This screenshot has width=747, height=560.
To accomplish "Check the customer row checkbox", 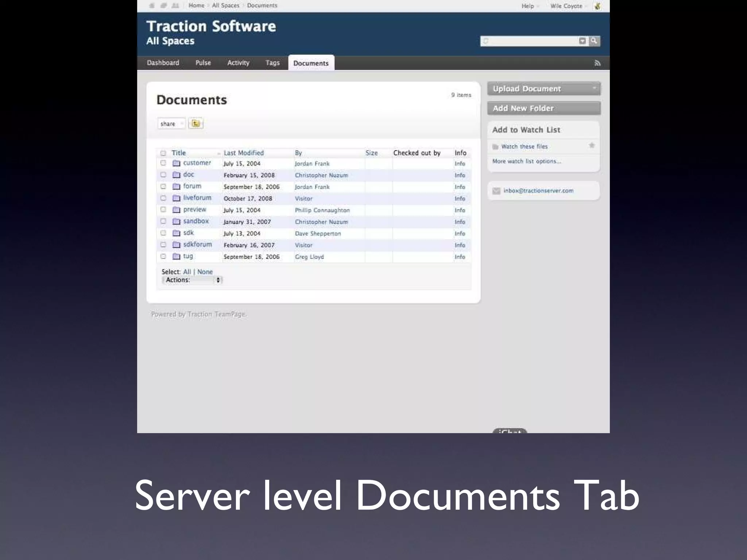I will (x=163, y=163).
